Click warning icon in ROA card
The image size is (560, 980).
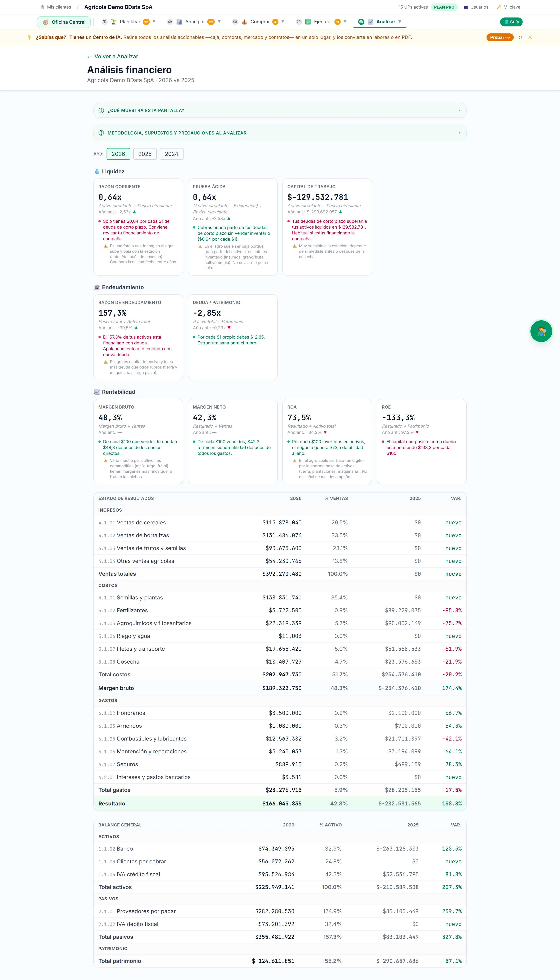coord(295,461)
